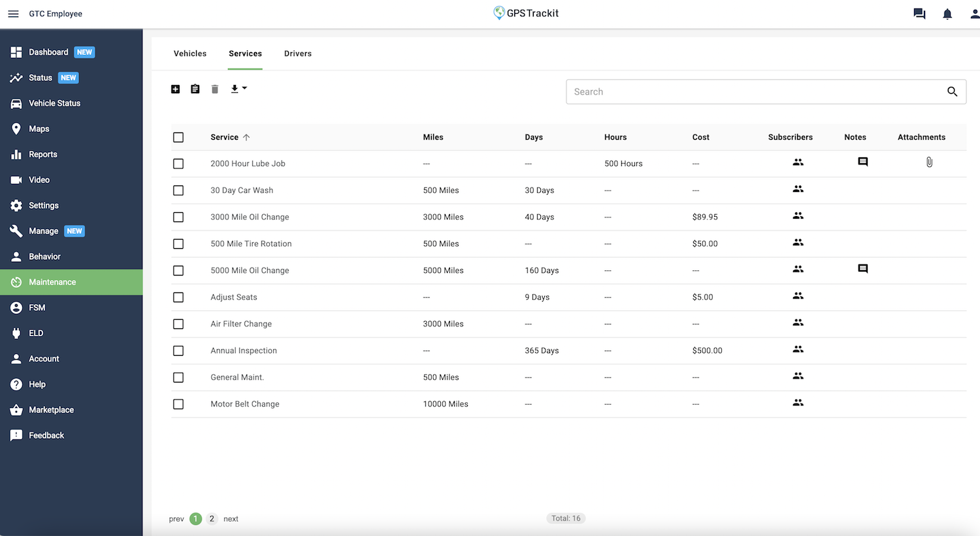980x536 pixels.
Task: Select the 30 Day Car Wash checkbox
Action: click(x=178, y=191)
